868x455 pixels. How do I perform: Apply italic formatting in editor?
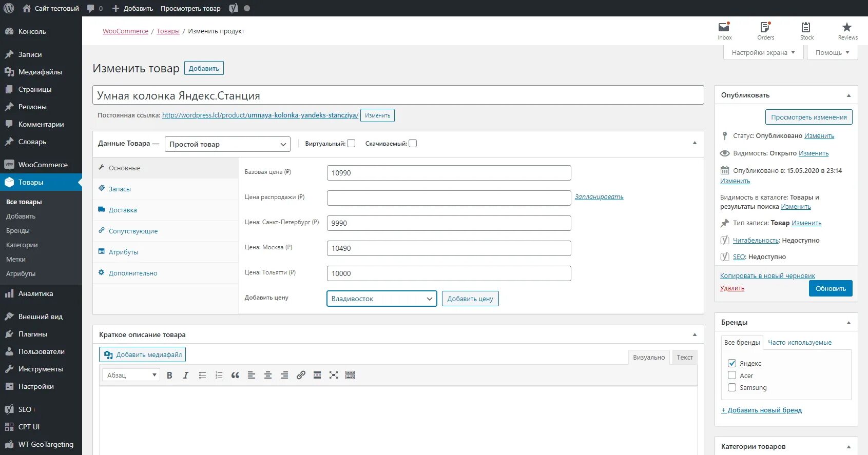tap(186, 375)
